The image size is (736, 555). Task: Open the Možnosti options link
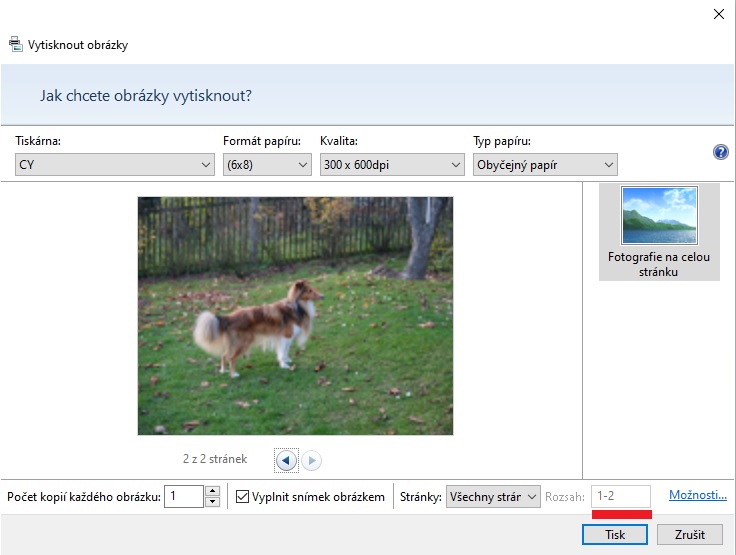(697, 495)
